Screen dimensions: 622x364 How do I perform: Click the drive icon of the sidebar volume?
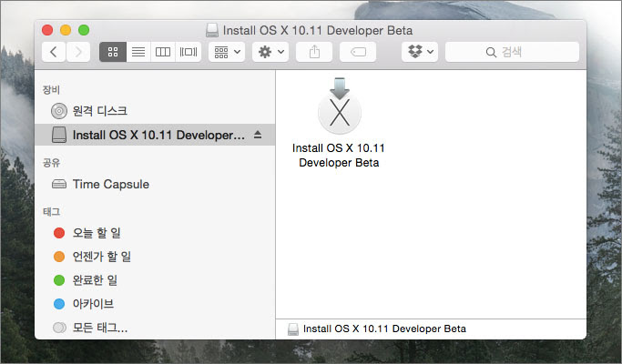pyautogui.click(x=59, y=135)
